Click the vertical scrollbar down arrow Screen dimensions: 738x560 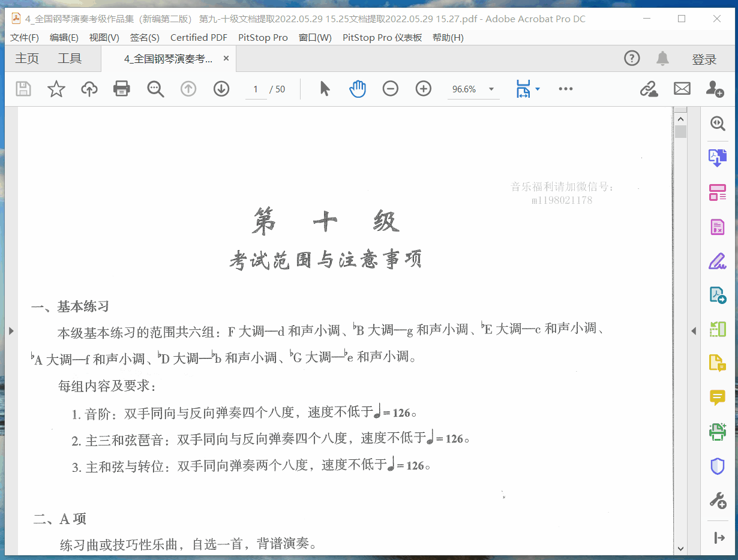coord(680,548)
